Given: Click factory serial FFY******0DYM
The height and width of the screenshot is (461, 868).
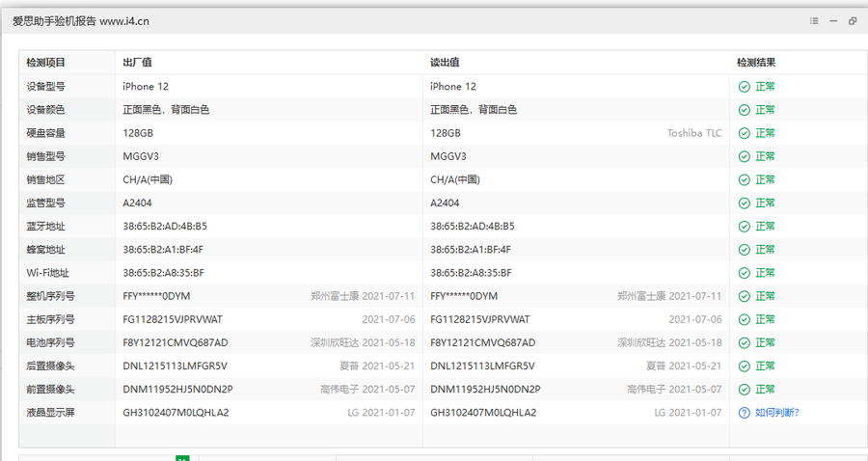Looking at the screenshot, I should pos(156,296).
